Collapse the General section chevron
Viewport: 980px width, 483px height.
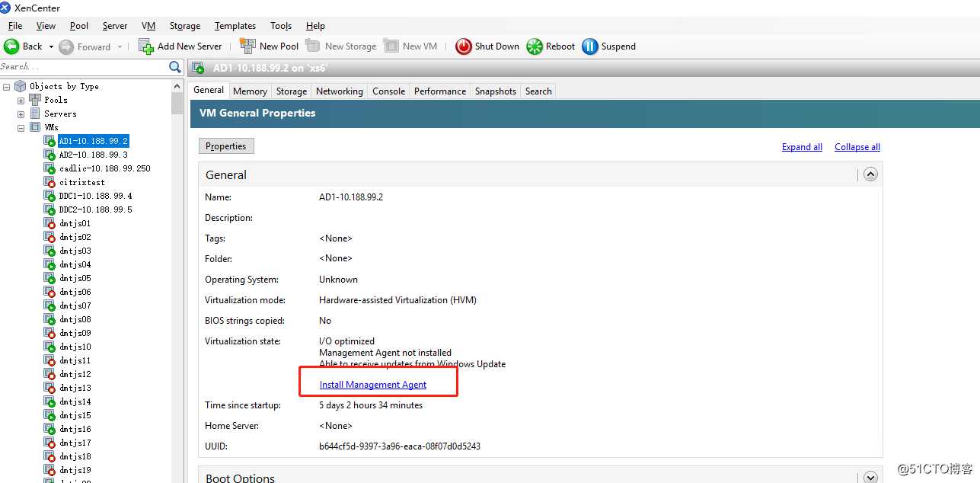pos(870,174)
